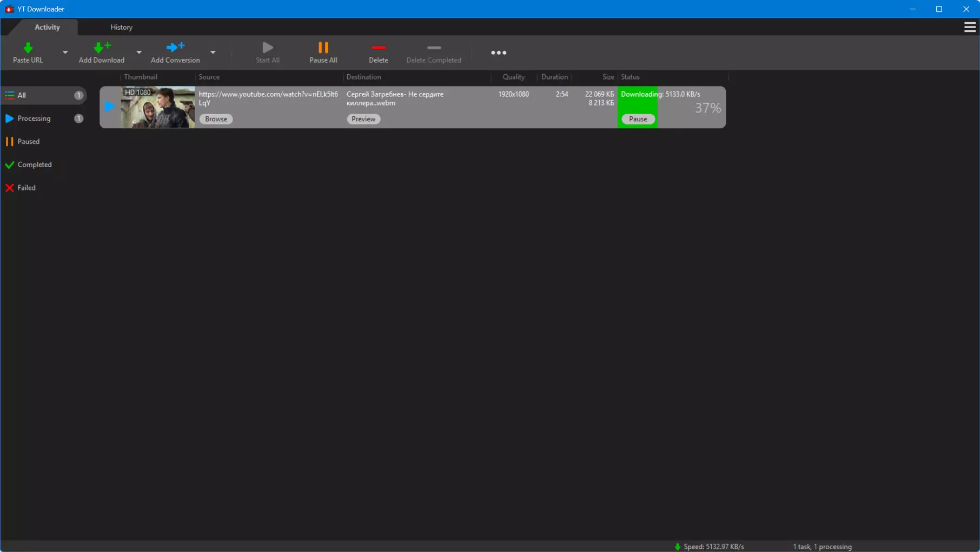
Task: Click the 2:54 duration value
Action: click(x=562, y=94)
